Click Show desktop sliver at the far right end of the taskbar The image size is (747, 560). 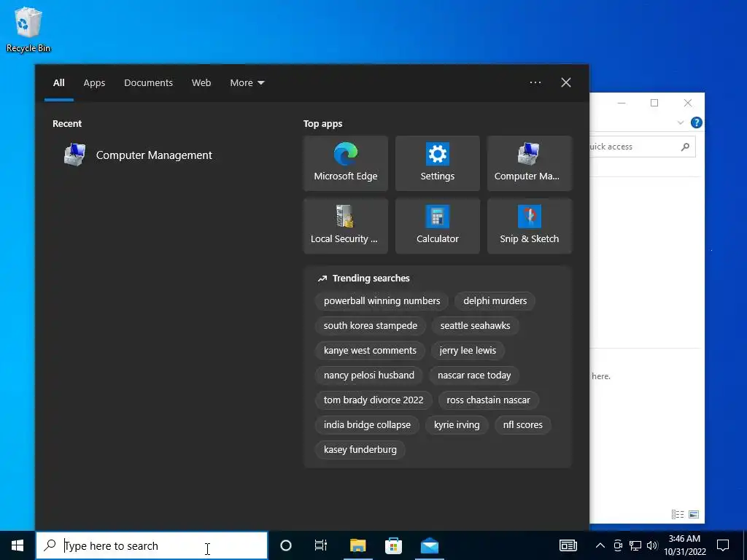(745, 545)
